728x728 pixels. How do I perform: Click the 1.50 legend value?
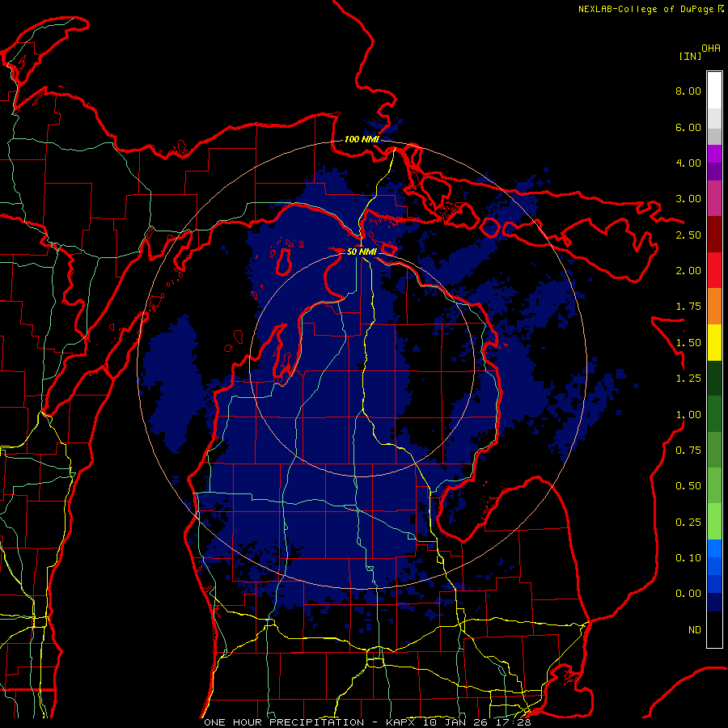pyautogui.click(x=688, y=343)
